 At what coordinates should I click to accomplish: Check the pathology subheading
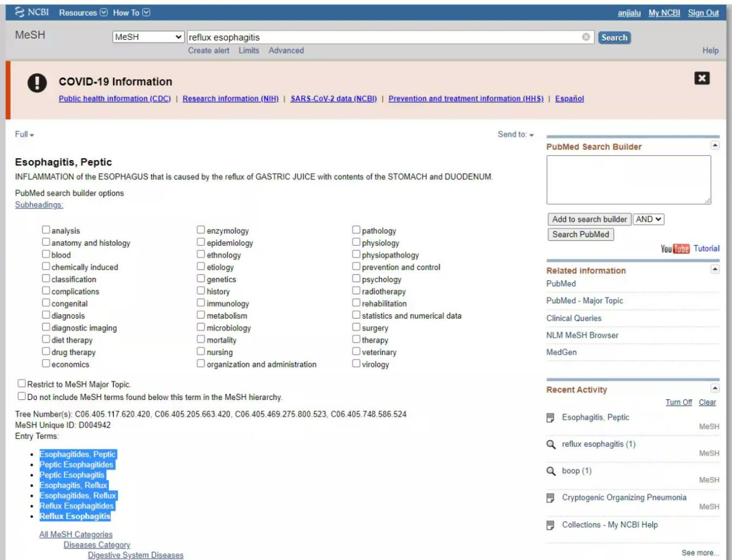[356, 230]
